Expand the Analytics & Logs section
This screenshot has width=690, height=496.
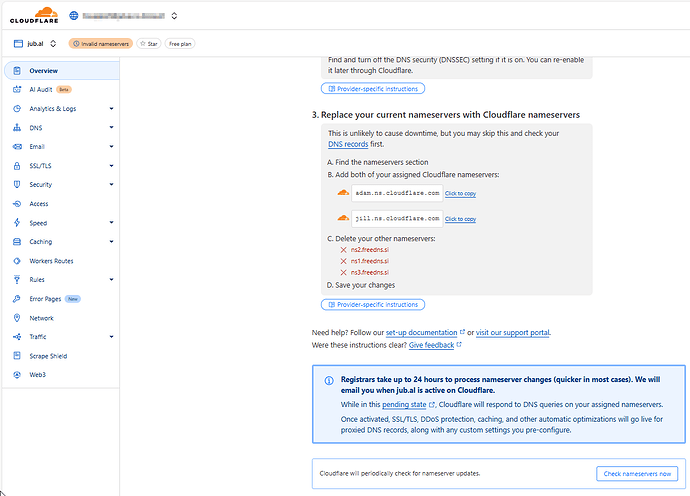pos(111,108)
